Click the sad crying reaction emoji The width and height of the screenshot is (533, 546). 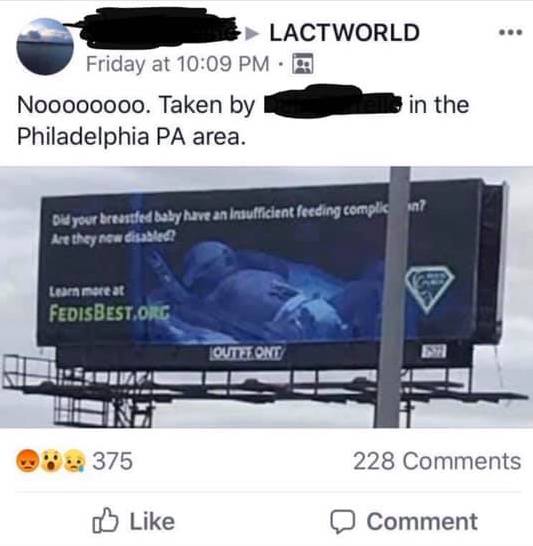tap(74, 461)
